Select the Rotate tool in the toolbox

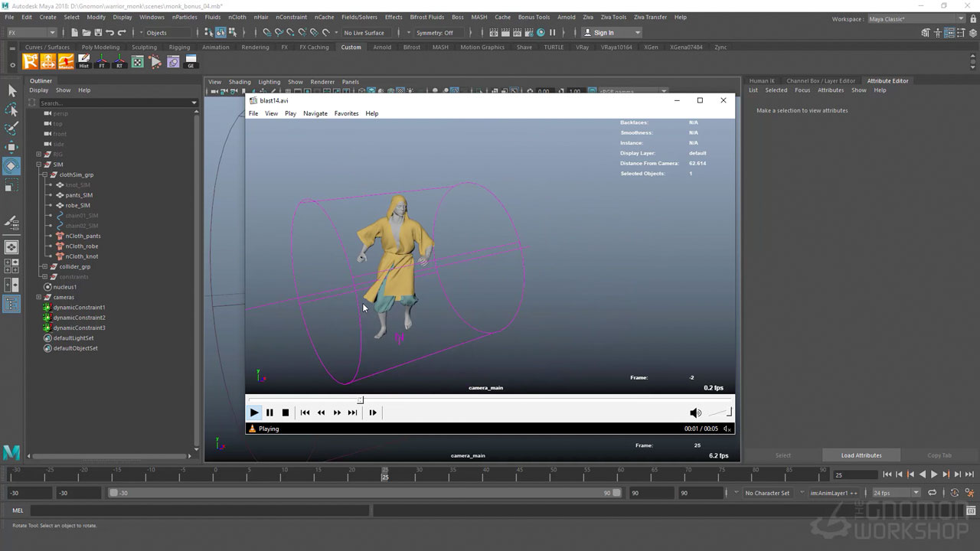coord(11,165)
